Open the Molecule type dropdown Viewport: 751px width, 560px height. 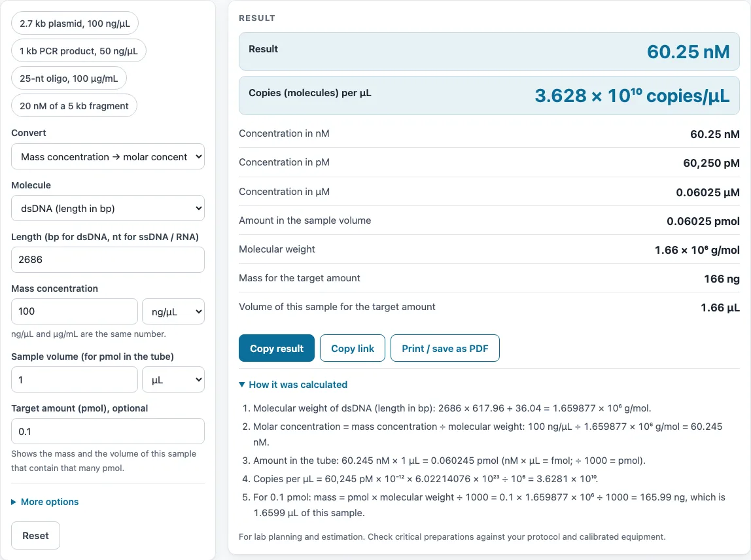(x=108, y=209)
